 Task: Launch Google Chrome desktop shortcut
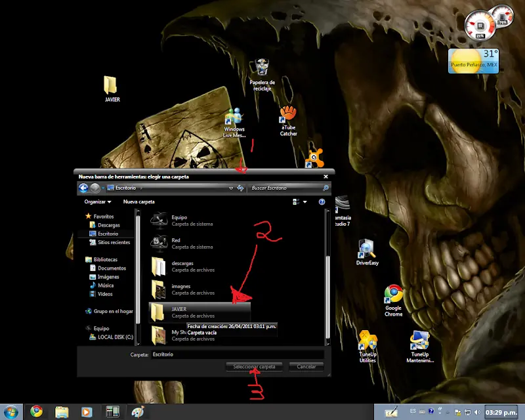393,301
